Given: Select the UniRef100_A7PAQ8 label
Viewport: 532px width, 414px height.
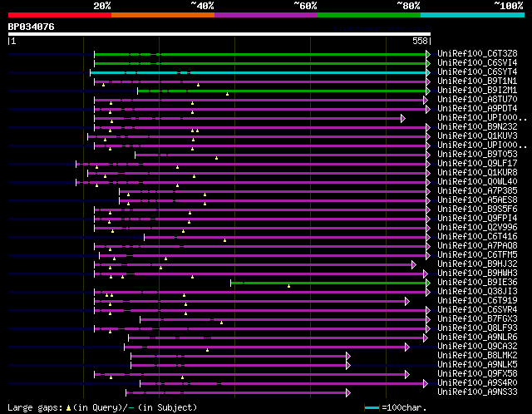Looking at the screenshot, I should (x=477, y=246).
